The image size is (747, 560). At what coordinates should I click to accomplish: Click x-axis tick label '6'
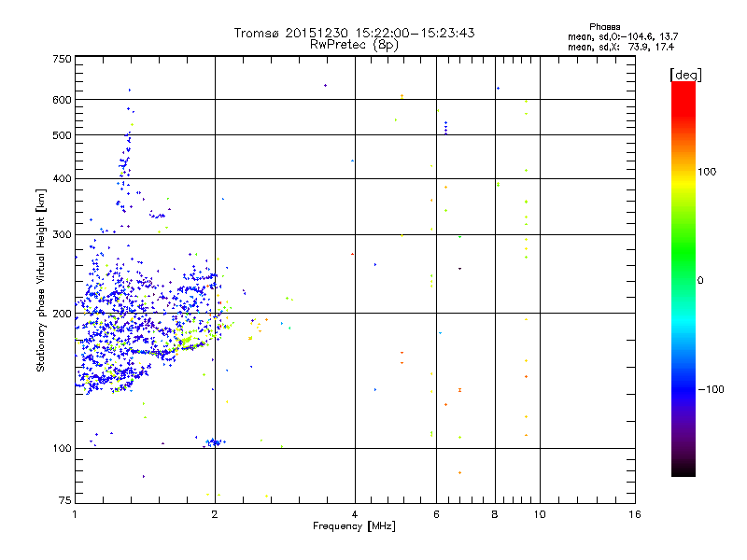436,514
